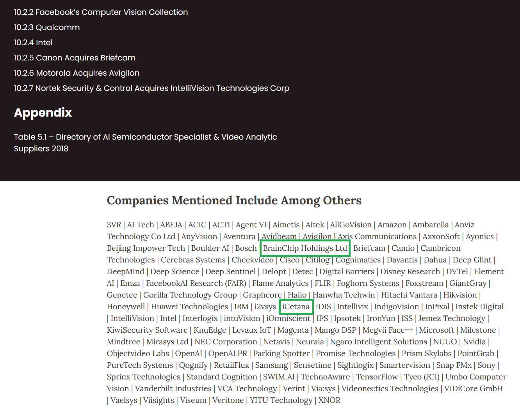
Task: Click the 'Camio' company name
Action: (x=403, y=248)
